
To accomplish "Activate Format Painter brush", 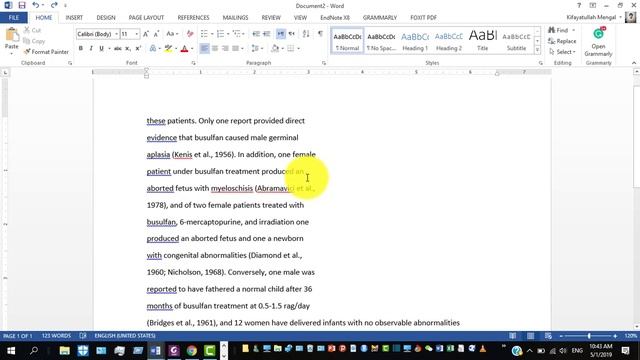I will pyautogui.click(x=46, y=52).
